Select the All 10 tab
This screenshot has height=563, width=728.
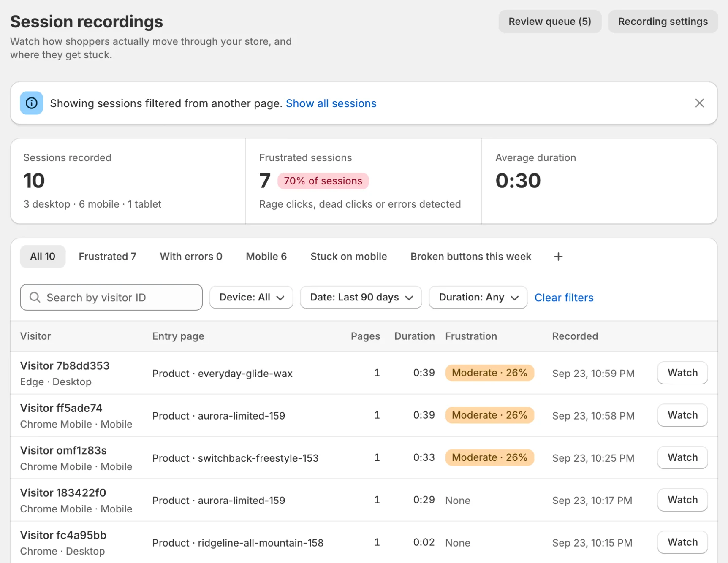43,257
